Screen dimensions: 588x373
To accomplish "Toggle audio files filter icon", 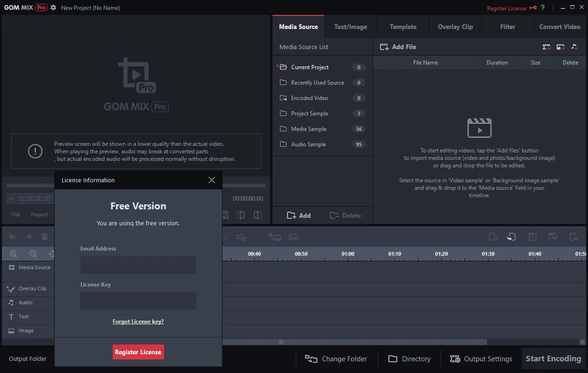I will click(575, 47).
